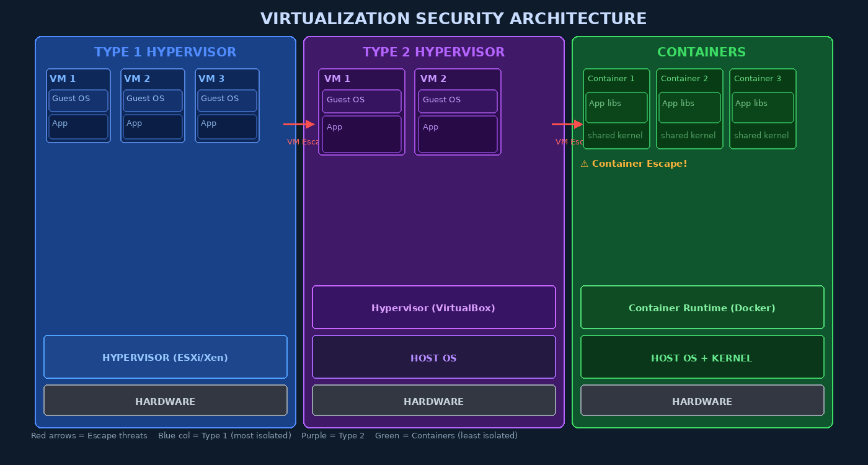868x465 pixels.
Task: Select the App libs box in Container 3
Action: pyautogui.click(x=763, y=107)
